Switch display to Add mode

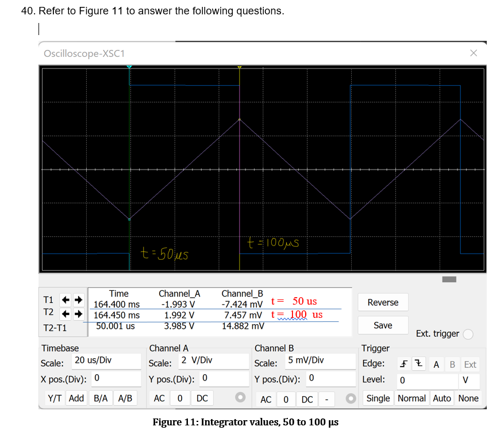point(76,397)
